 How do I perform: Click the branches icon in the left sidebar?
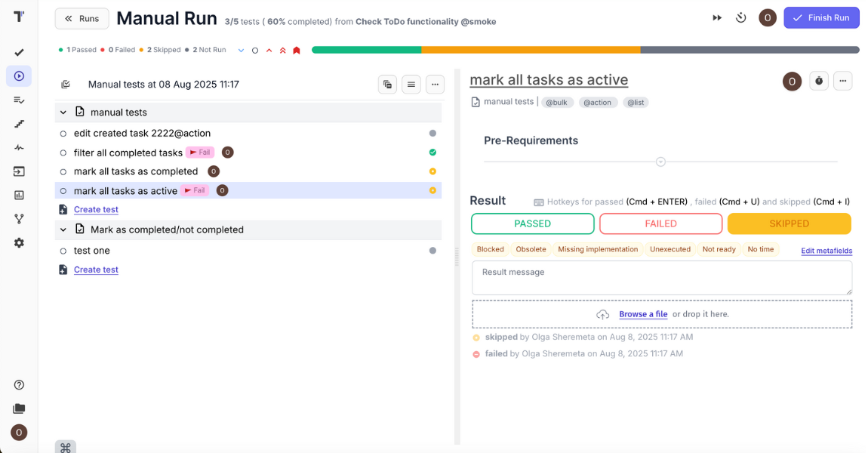[x=19, y=218]
